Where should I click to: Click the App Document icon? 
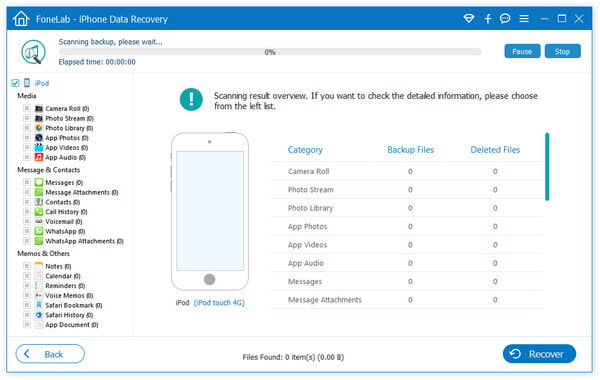[39, 325]
